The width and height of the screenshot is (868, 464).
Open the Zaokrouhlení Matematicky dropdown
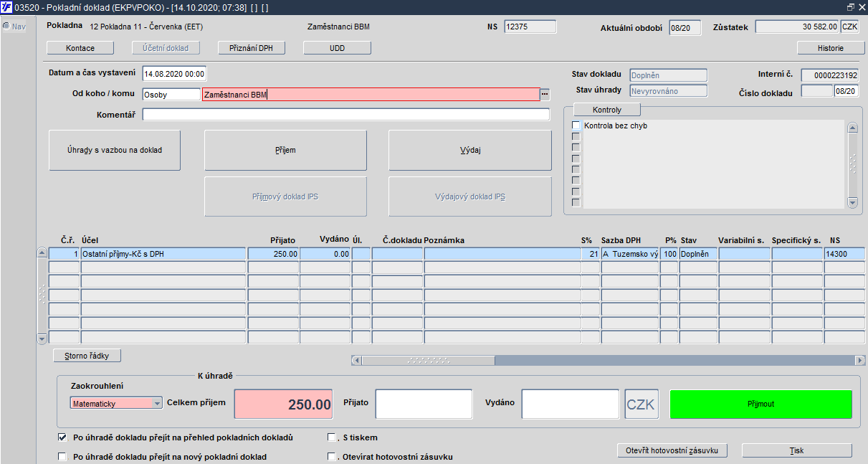[x=158, y=404]
